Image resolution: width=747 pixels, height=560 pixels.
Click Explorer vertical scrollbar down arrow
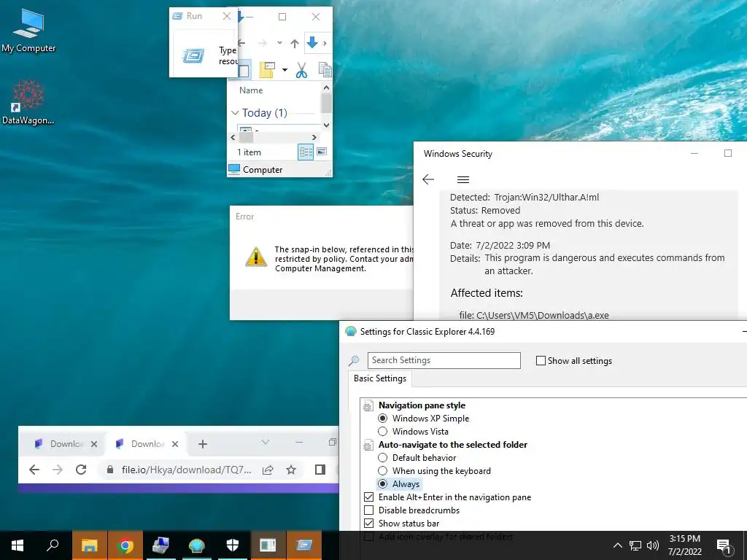click(x=326, y=125)
